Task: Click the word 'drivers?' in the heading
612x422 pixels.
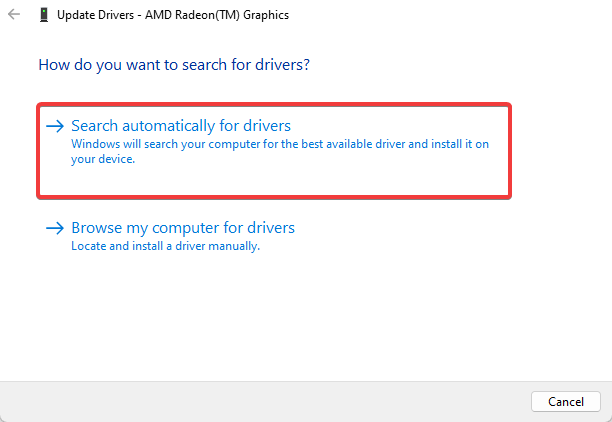Action: [282, 65]
